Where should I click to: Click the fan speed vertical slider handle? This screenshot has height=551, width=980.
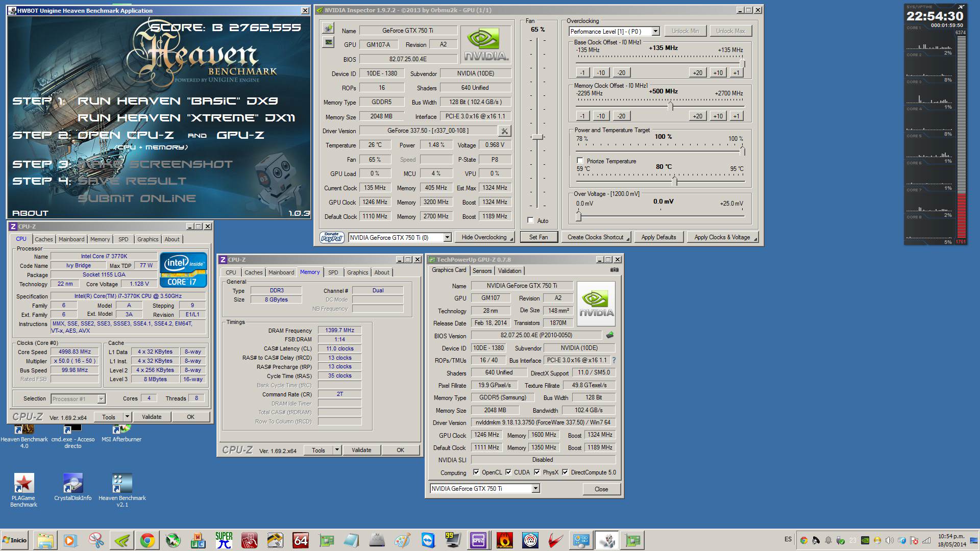[537, 137]
